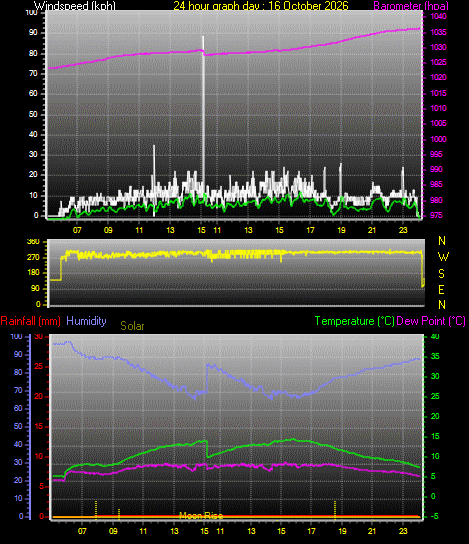Click the green "35" temperature axis value
Image resolution: width=469 pixels, height=544 pixels.
pyautogui.click(x=435, y=356)
